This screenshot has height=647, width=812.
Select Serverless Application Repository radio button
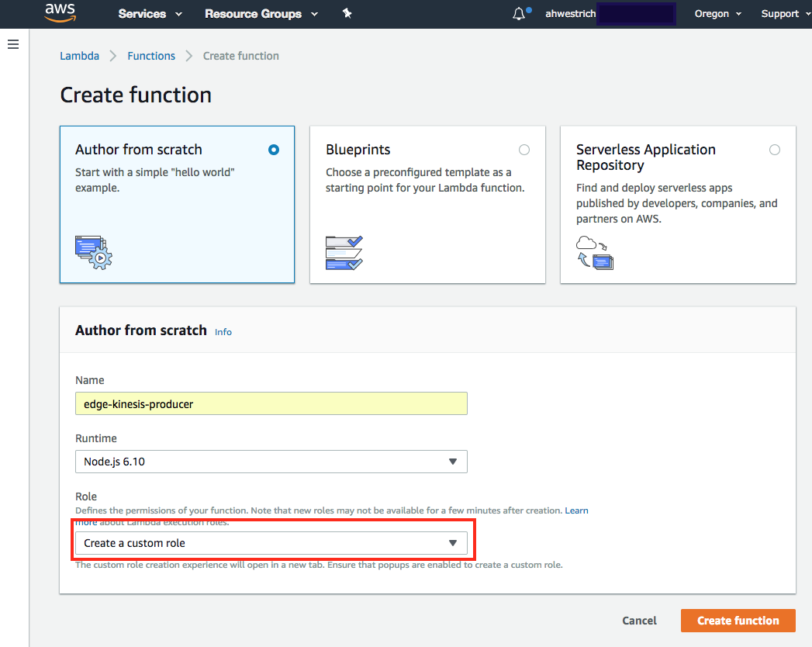774,150
